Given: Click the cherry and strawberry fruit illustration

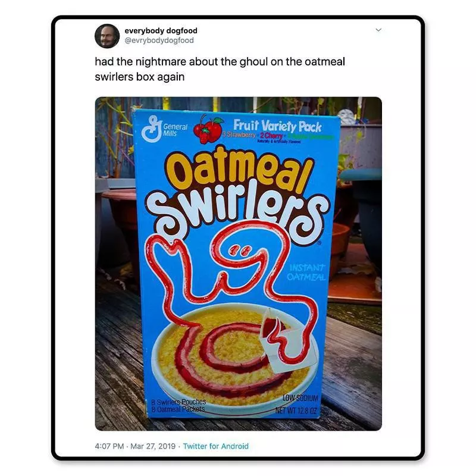Looking at the screenshot, I should point(208,129).
